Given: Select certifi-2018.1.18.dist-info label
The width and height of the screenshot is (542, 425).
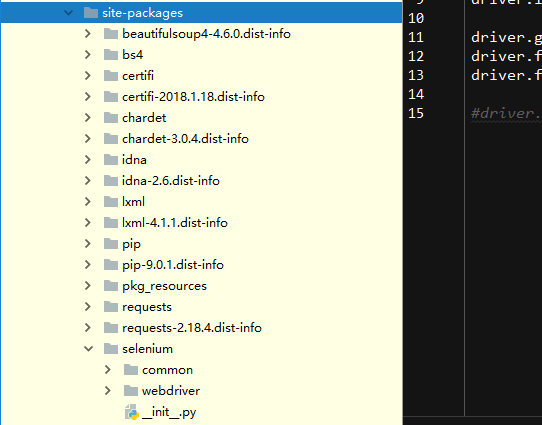Looking at the screenshot, I should (x=193, y=97).
